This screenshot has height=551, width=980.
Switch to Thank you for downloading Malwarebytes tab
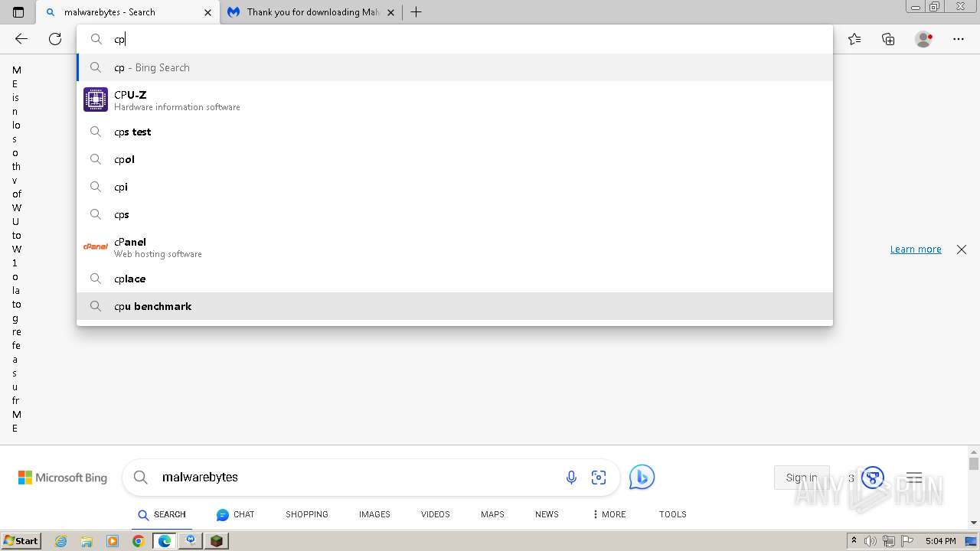tap(312, 12)
